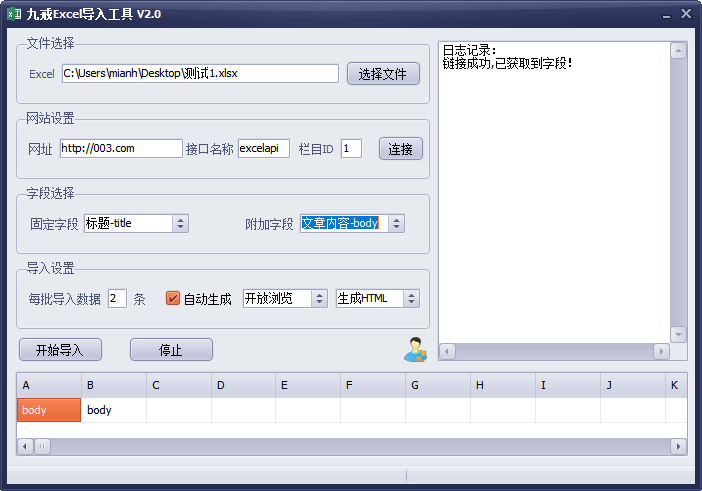Viewport: 702px width, 491px height.
Task: Click the 停止 button
Action: tap(171, 350)
